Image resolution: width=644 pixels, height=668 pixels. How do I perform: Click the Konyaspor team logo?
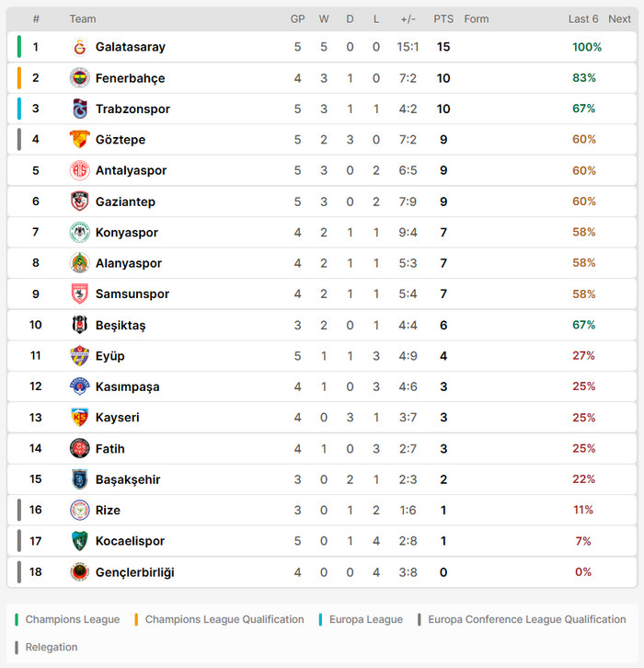coord(79,233)
